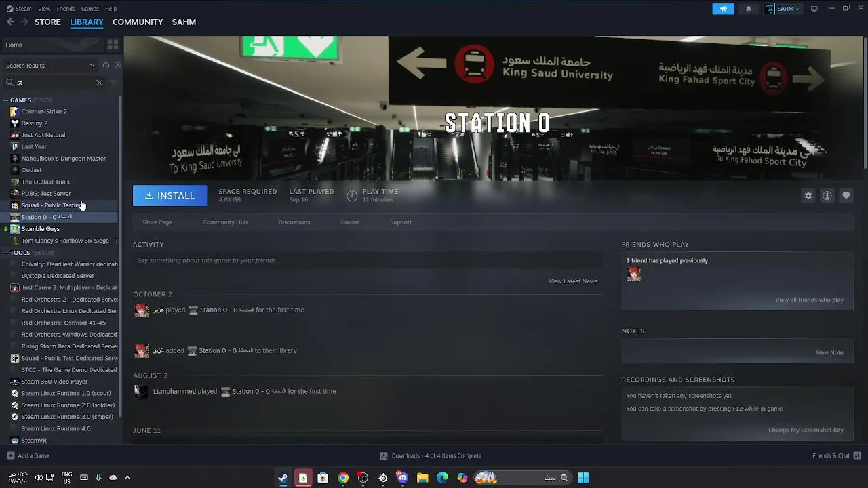
Task: Switch to the COMMUNITY tab
Action: pyautogui.click(x=138, y=22)
